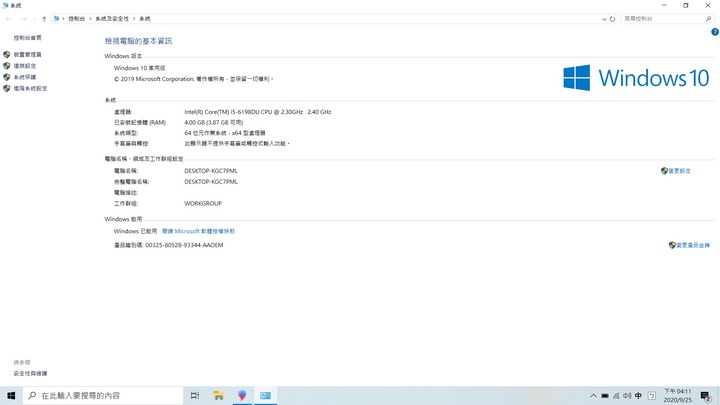
Task: Click the 4.00 GB RAM value
Action: tap(214, 123)
